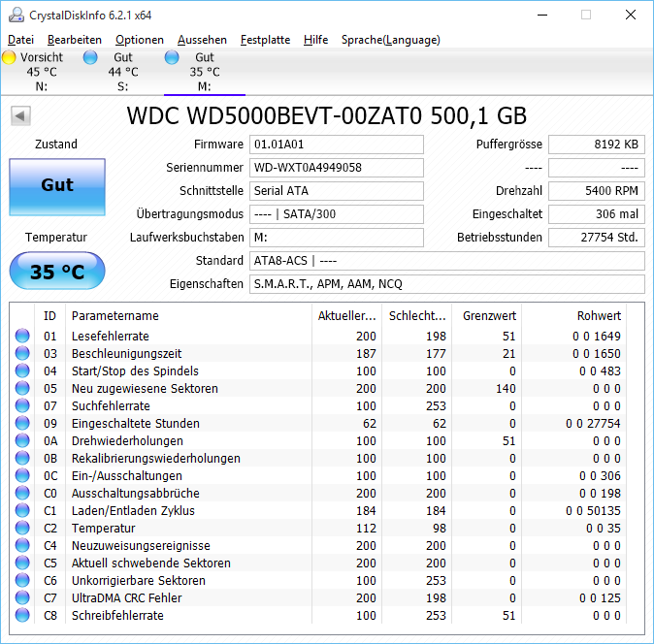Click the Standard field ATA8-ACS
This screenshot has height=644, width=654.
[447, 261]
